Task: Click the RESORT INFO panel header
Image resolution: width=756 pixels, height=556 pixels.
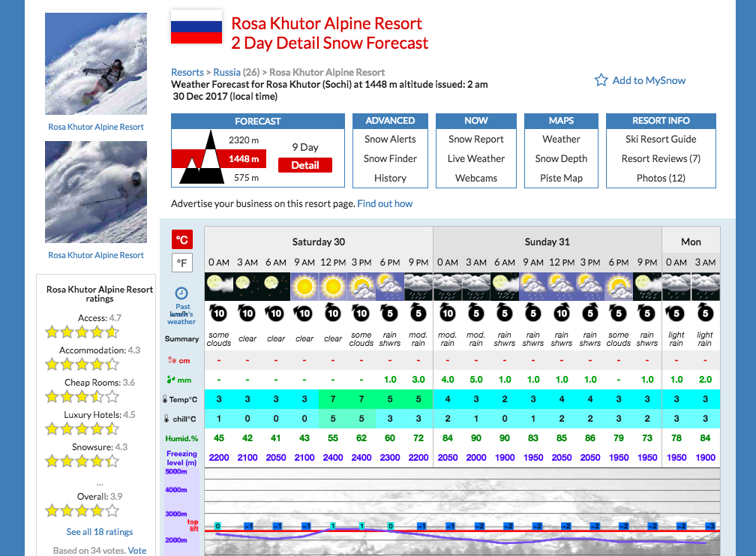Action: pos(661,121)
